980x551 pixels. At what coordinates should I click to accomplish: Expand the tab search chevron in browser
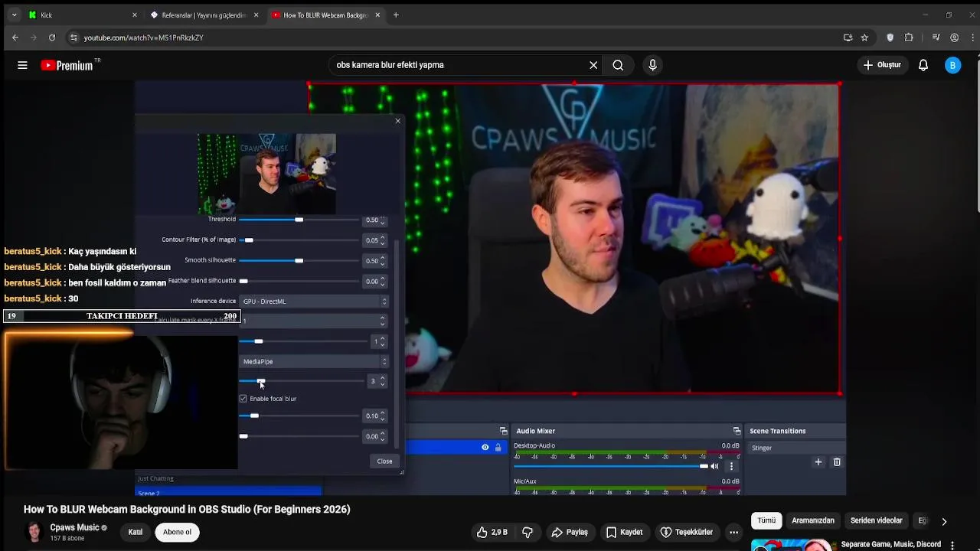tap(14, 15)
